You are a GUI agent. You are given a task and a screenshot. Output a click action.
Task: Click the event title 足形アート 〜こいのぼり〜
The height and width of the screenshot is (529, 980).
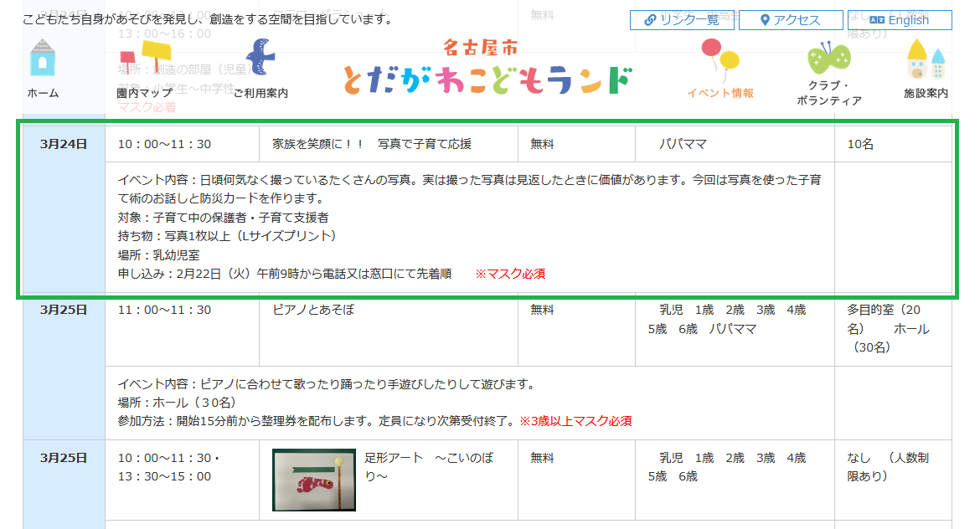coord(429,467)
